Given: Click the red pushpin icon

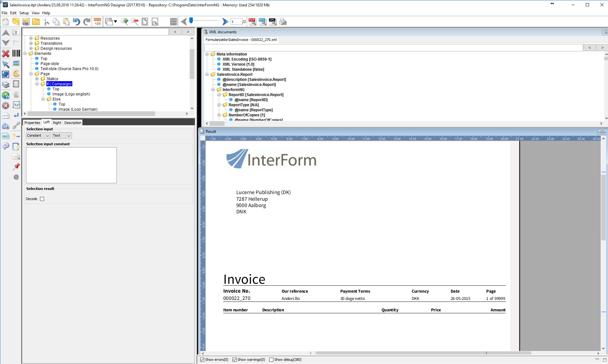Looking at the screenshot, I should pos(16,166).
